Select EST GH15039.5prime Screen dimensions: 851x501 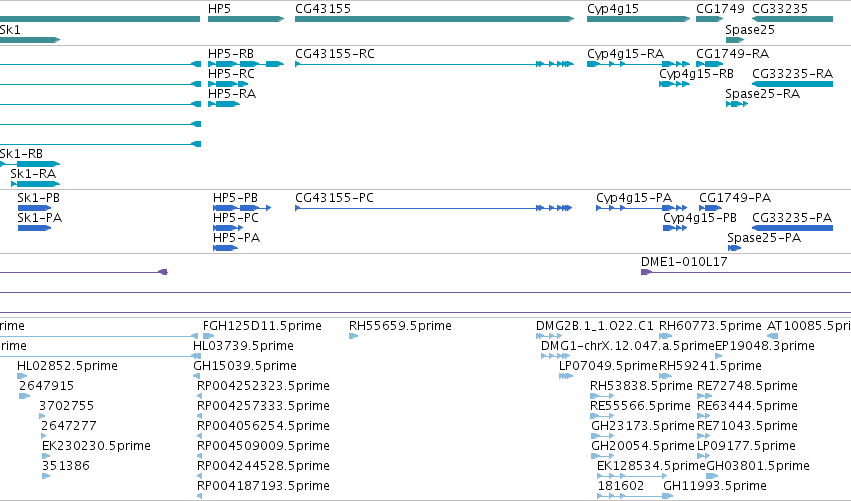[196, 376]
